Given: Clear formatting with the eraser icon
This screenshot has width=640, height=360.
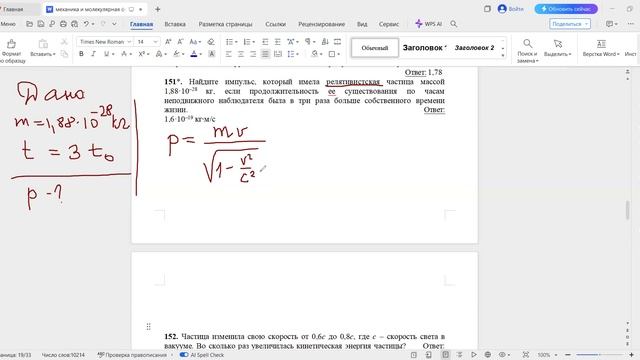Looking at the screenshot, I should click(x=211, y=42).
